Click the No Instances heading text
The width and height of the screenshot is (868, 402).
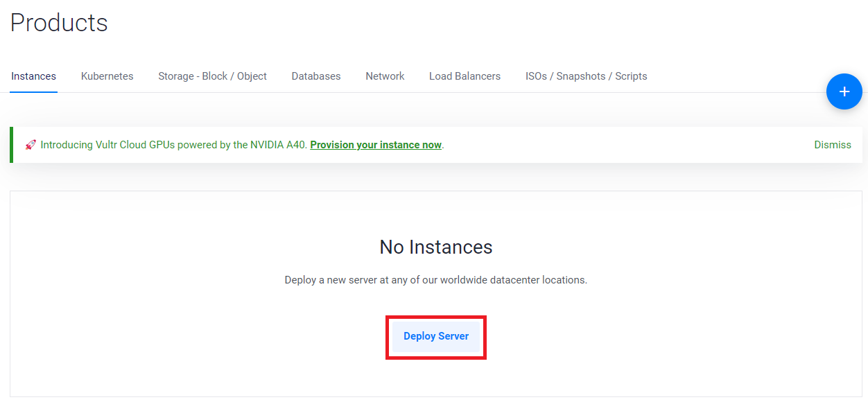[x=436, y=247]
